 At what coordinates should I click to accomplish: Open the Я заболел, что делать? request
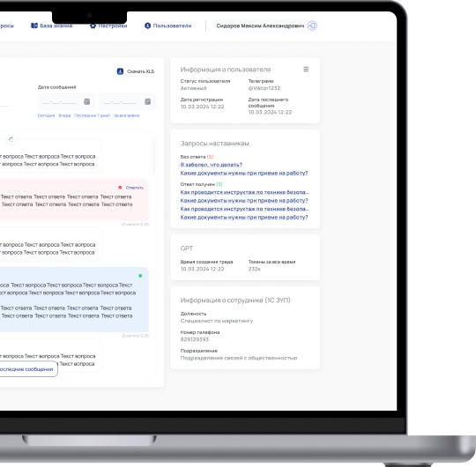[x=212, y=165]
